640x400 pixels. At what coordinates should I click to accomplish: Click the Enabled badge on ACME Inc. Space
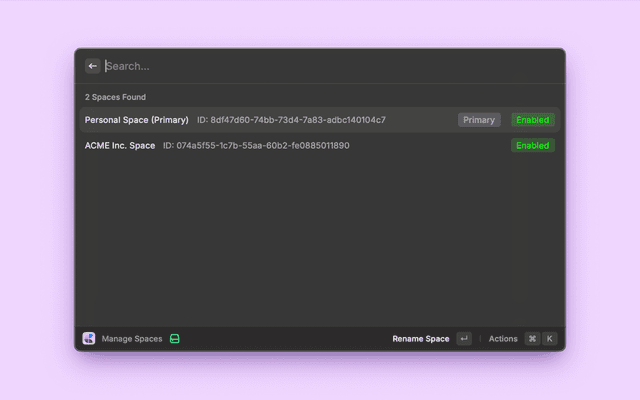click(x=532, y=145)
